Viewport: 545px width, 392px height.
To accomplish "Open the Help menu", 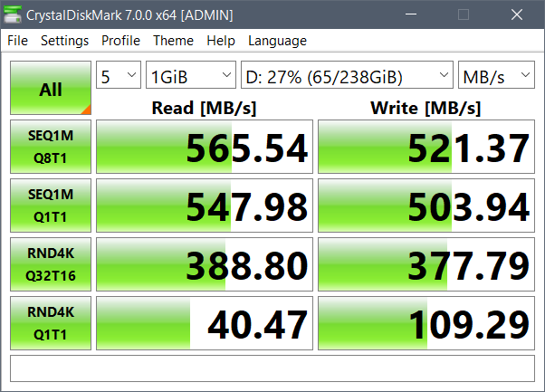I will point(221,41).
